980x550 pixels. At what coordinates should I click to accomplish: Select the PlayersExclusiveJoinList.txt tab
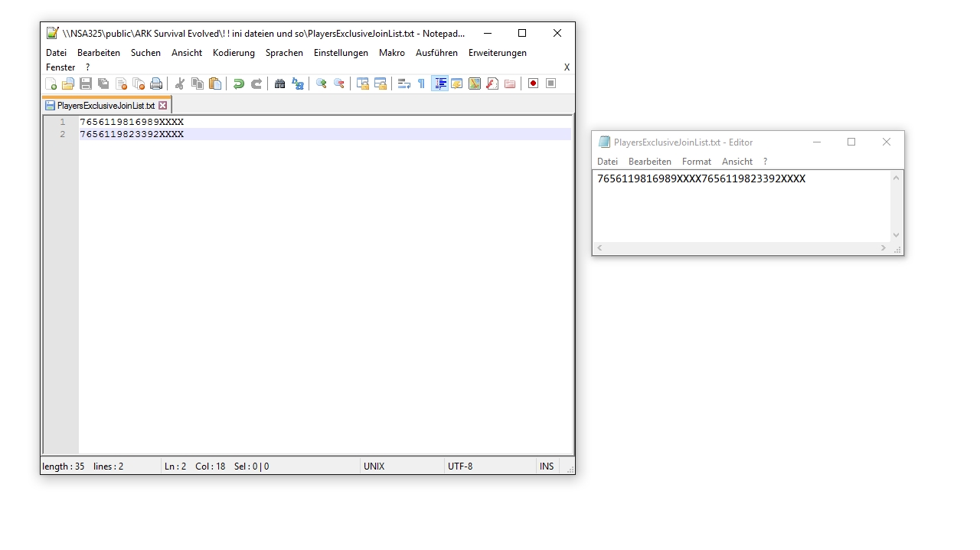click(106, 106)
